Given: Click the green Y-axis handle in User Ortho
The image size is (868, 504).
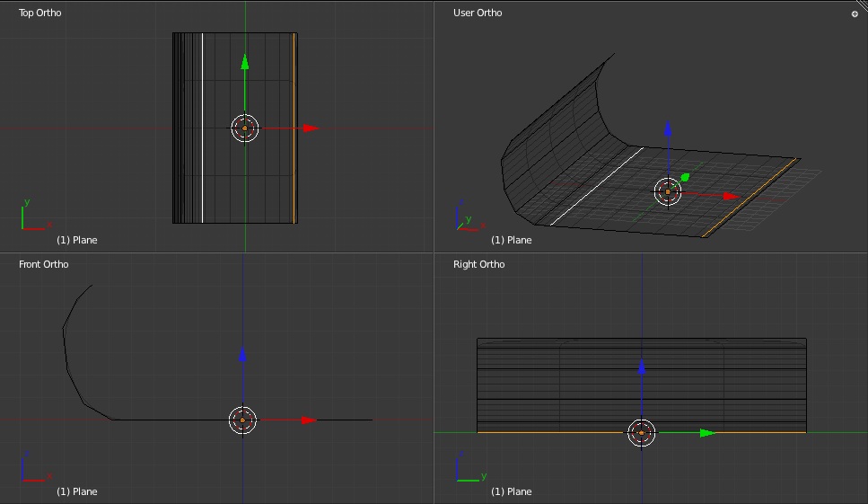Looking at the screenshot, I should click(x=685, y=177).
